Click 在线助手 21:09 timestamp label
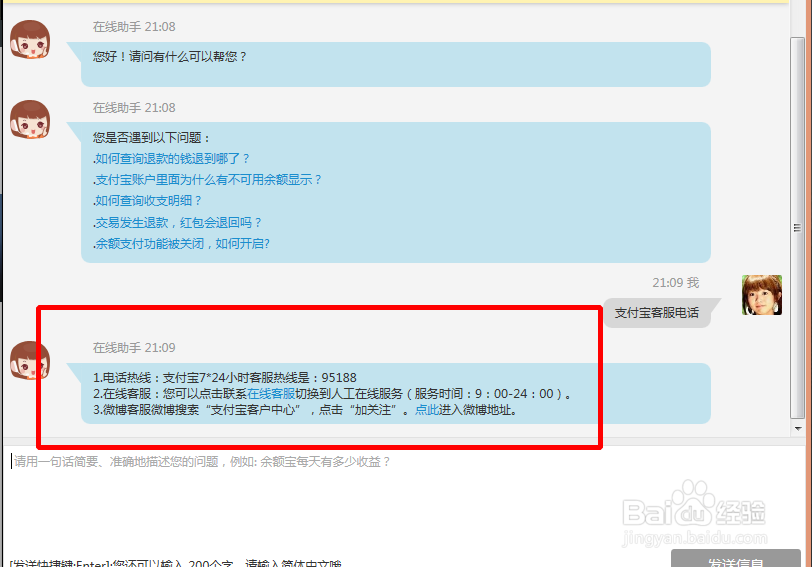The height and width of the screenshot is (567, 812). (x=134, y=347)
